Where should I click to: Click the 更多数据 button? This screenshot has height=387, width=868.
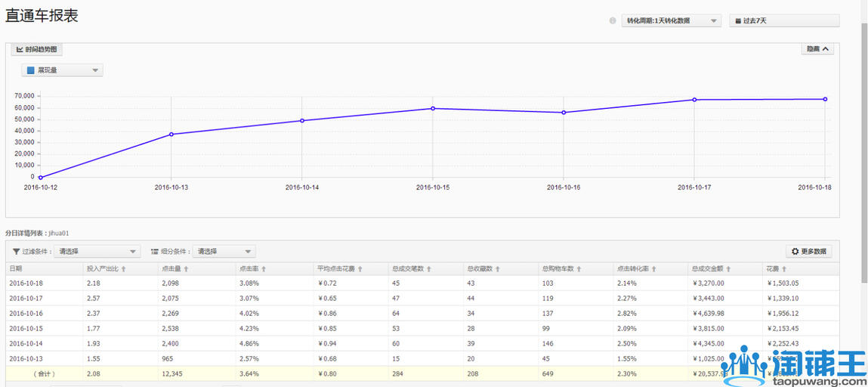pos(808,252)
